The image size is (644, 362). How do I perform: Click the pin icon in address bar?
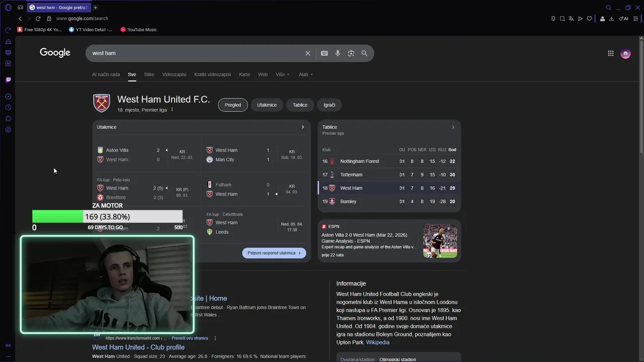[553, 19]
